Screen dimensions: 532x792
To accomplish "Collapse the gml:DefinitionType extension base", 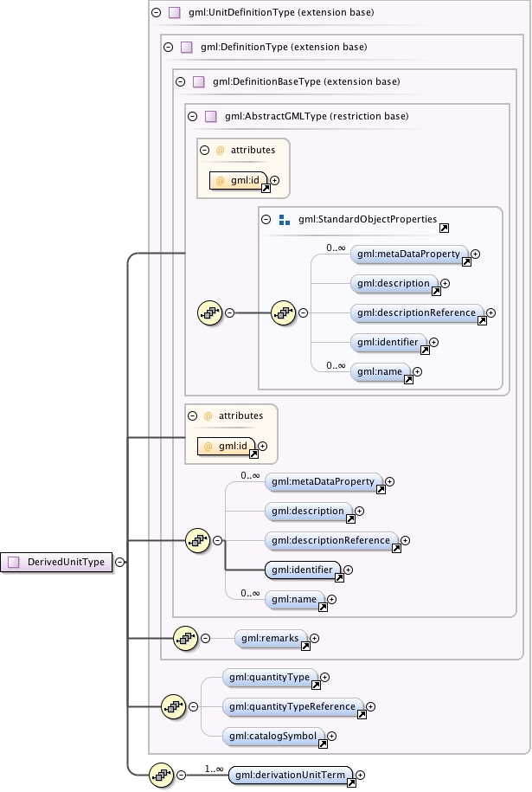I will coord(169,47).
